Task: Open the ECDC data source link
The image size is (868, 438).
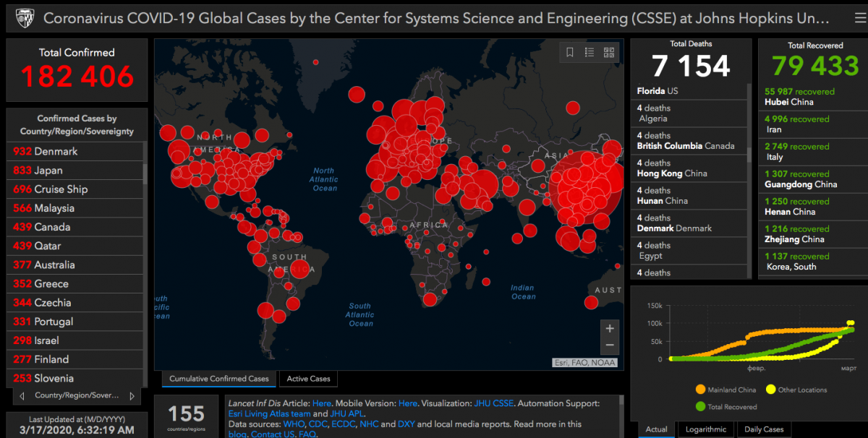Action: click(x=344, y=424)
